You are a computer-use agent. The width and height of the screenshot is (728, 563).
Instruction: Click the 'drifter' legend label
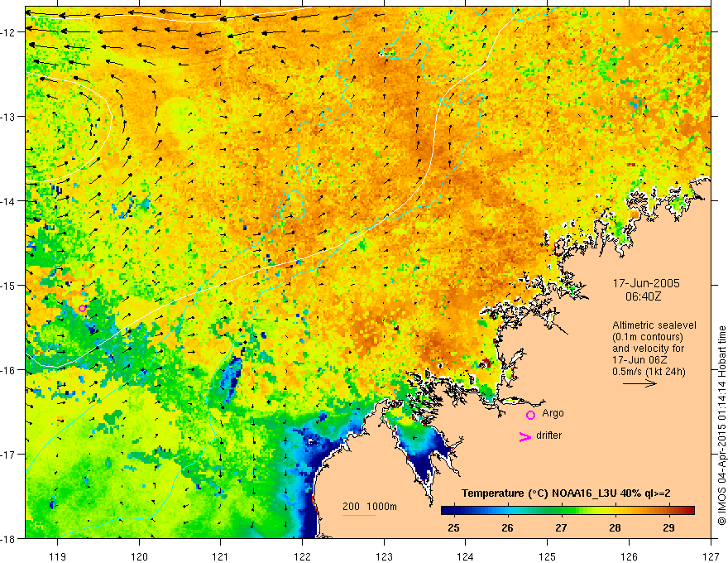[548, 435]
